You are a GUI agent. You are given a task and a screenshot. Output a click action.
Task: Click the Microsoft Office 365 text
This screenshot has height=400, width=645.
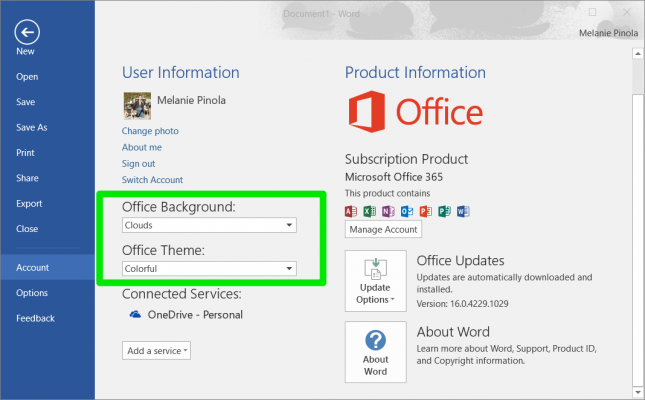tap(394, 177)
